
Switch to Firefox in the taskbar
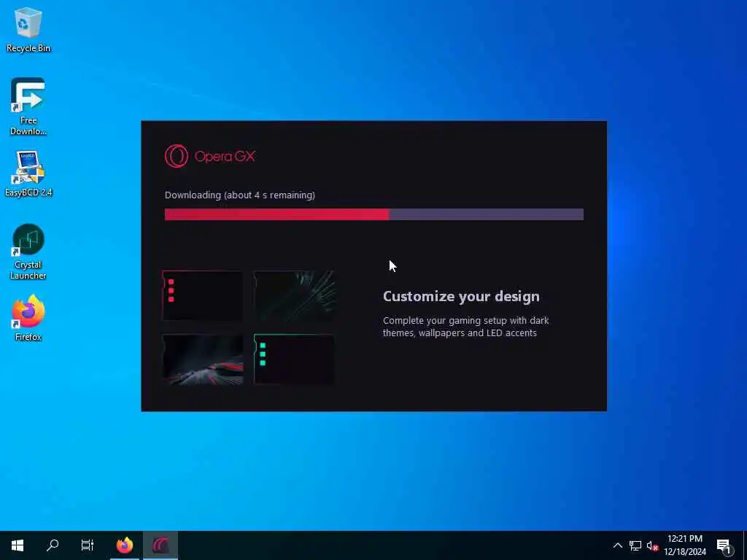pyautogui.click(x=125, y=545)
